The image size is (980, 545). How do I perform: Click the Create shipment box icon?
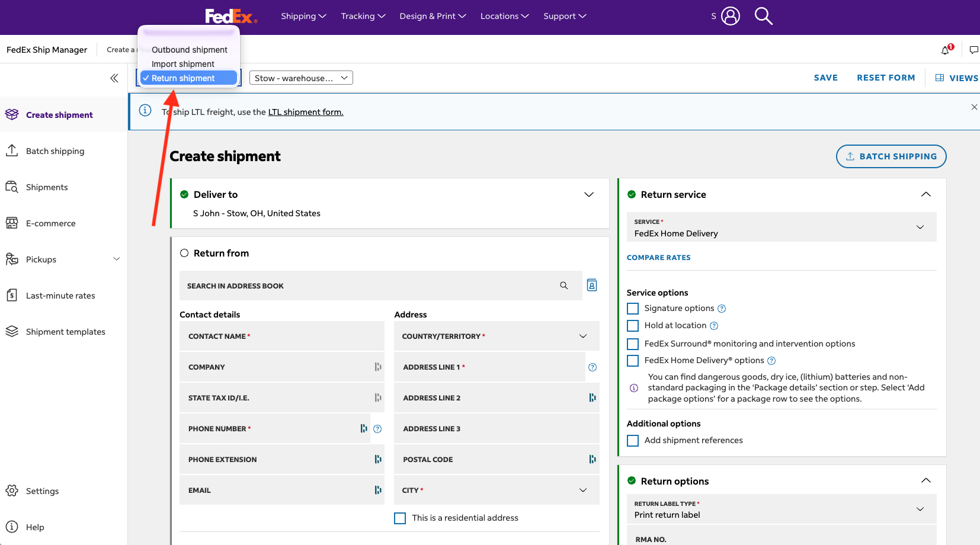12,114
